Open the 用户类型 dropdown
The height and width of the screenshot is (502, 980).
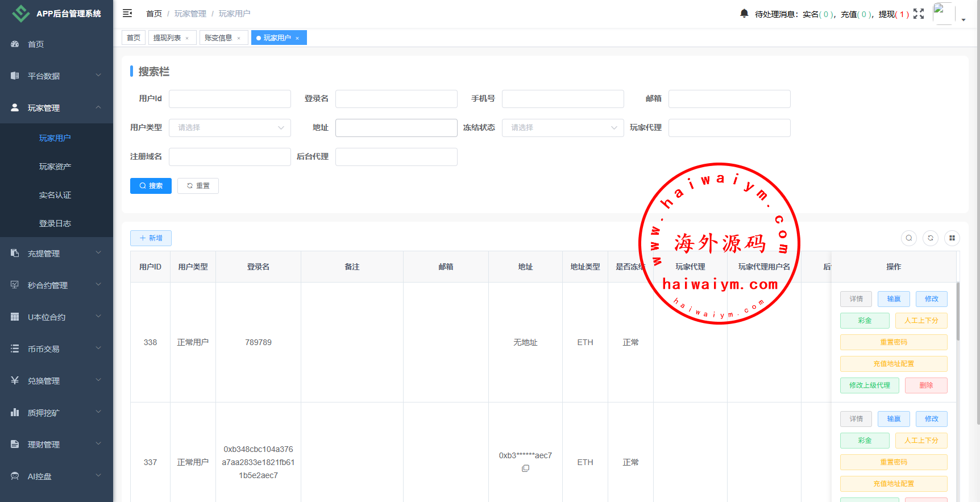[x=230, y=128]
